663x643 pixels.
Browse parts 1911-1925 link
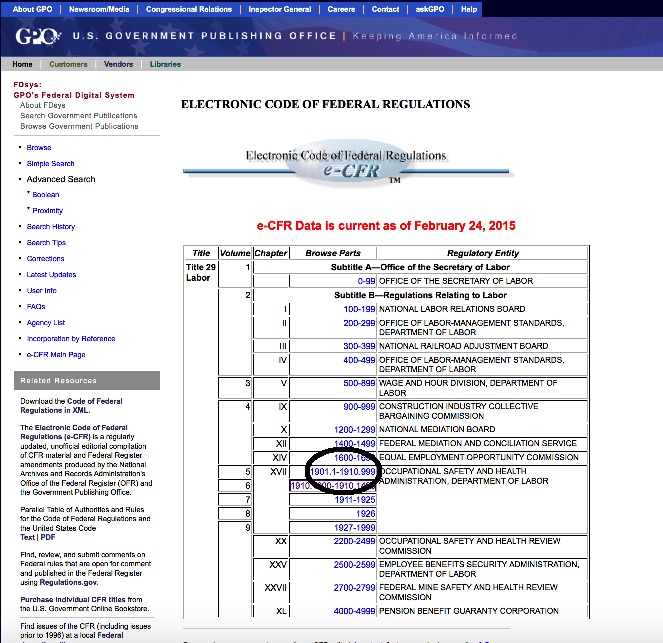pyautogui.click(x=355, y=500)
